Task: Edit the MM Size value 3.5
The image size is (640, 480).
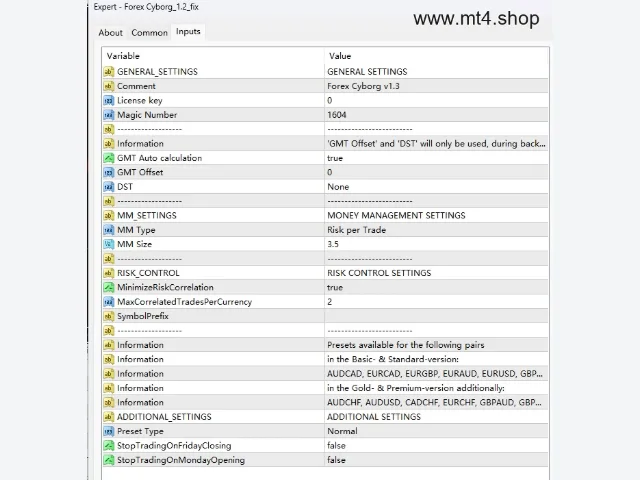Action: tap(436, 244)
